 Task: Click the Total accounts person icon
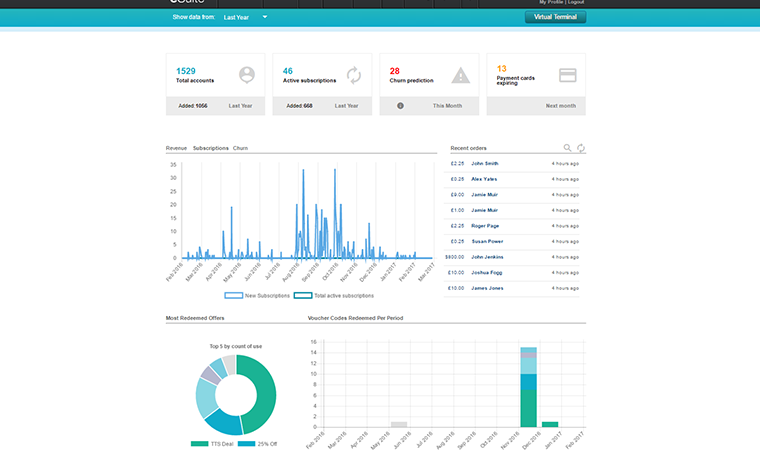click(x=247, y=75)
